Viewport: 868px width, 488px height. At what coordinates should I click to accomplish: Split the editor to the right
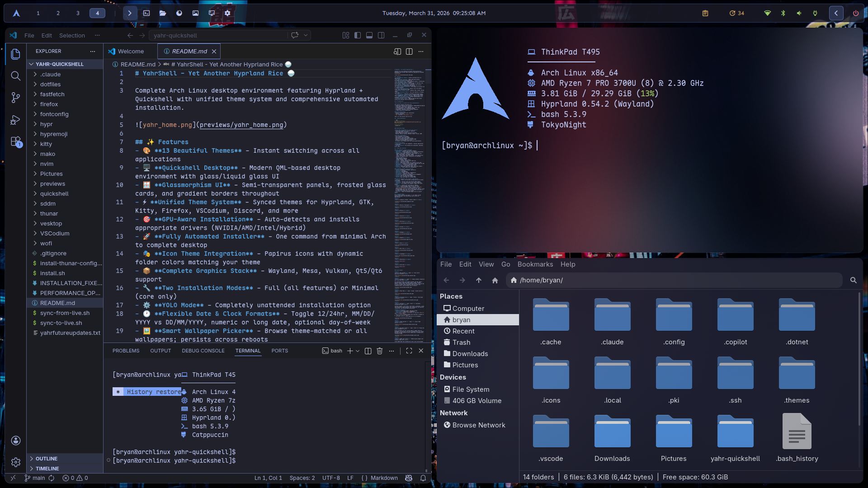(409, 52)
